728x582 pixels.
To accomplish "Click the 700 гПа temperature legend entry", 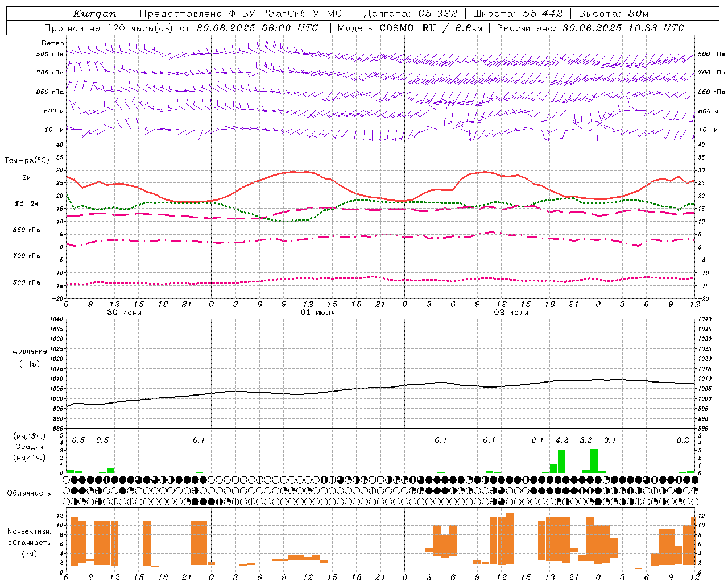I will [27, 256].
